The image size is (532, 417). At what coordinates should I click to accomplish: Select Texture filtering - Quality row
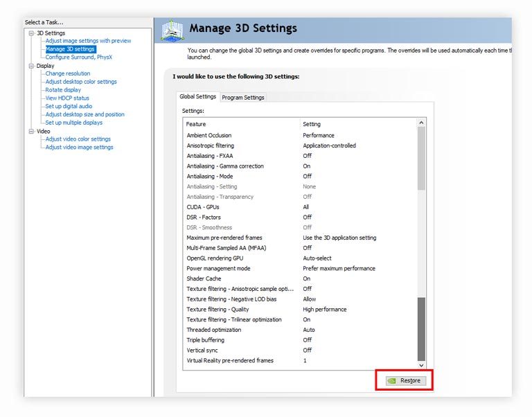[300, 310]
